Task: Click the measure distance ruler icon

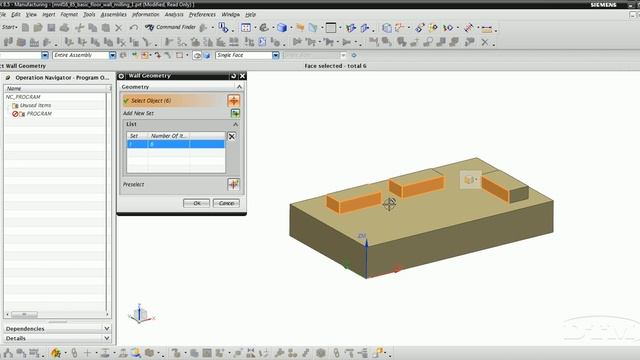Action: pyautogui.click(x=487, y=28)
